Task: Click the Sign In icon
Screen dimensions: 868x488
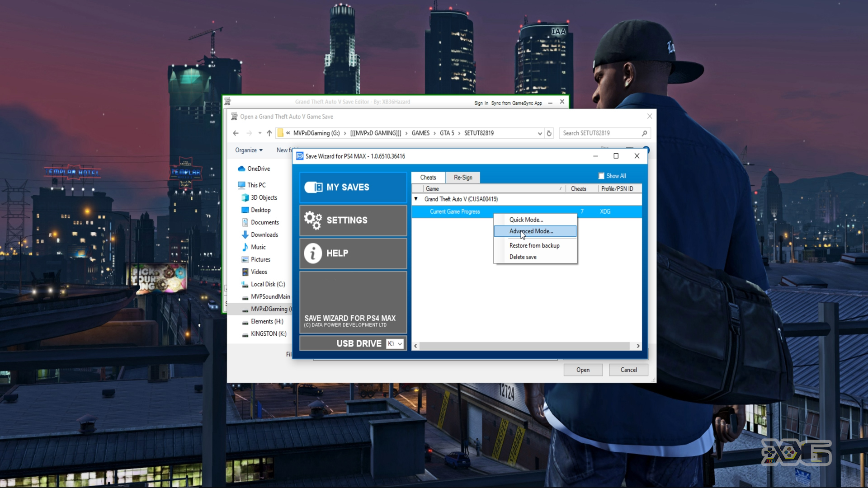Action: (481, 102)
